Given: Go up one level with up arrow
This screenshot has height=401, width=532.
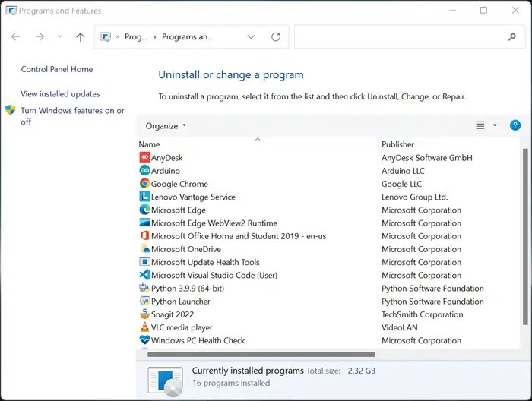Looking at the screenshot, I should 81,37.
